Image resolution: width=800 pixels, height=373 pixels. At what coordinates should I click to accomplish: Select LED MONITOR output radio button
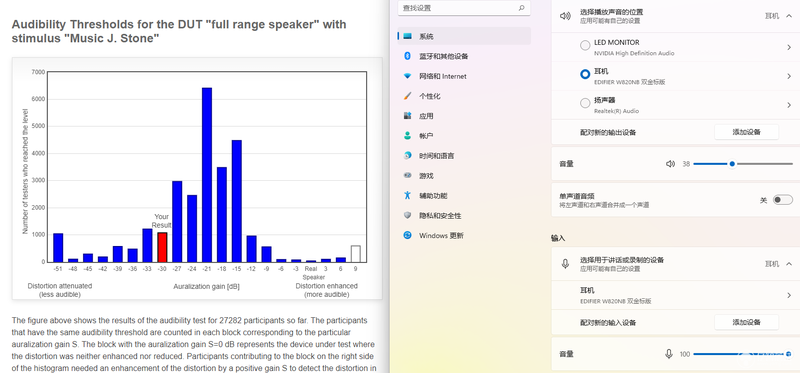click(585, 46)
